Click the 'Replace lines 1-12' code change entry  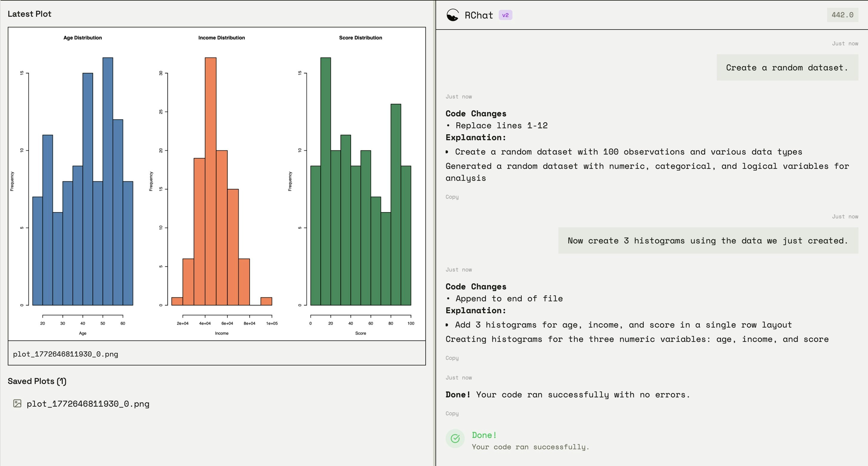[x=501, y=125]
